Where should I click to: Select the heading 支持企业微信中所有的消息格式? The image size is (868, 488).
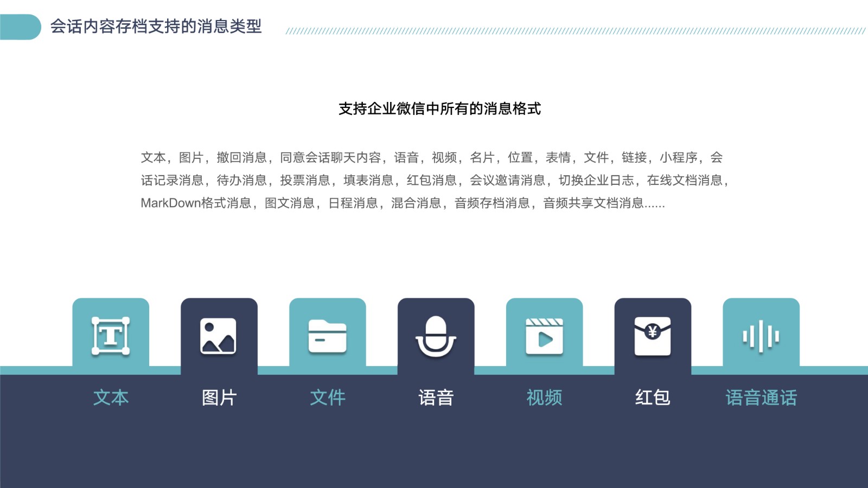439,108
